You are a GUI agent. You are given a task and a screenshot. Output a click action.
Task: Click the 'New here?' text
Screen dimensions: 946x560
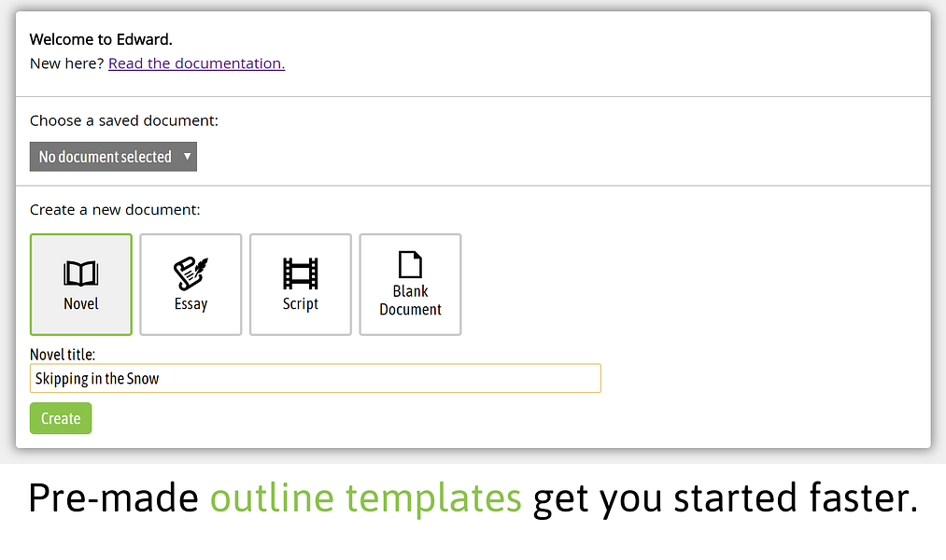pos(67,63)
